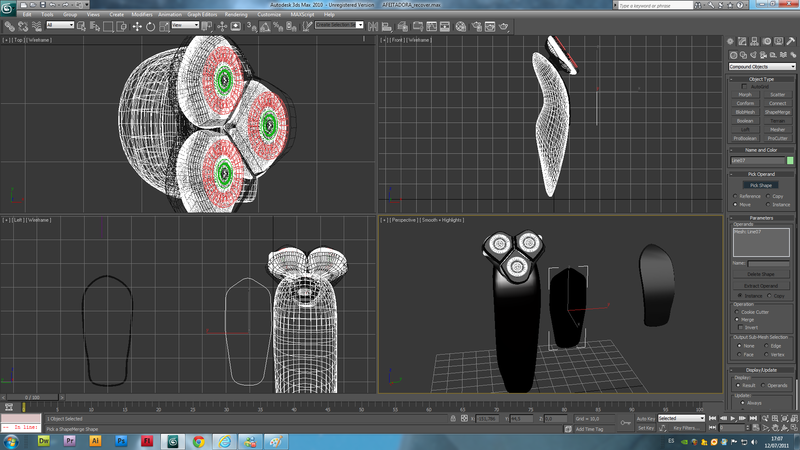Screen dimensions: 800x450
Task: Select the Geometry category icon
Action: tap(733, 55)
